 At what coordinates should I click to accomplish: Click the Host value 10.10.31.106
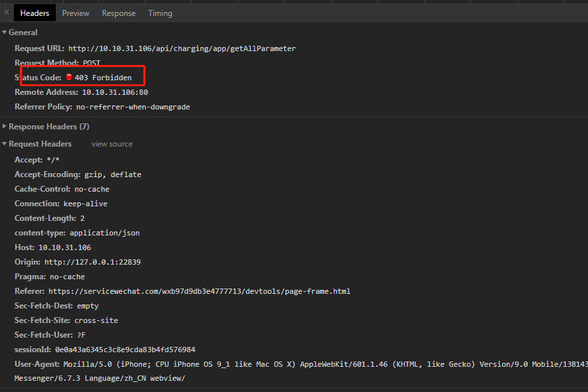pos(64,247)
